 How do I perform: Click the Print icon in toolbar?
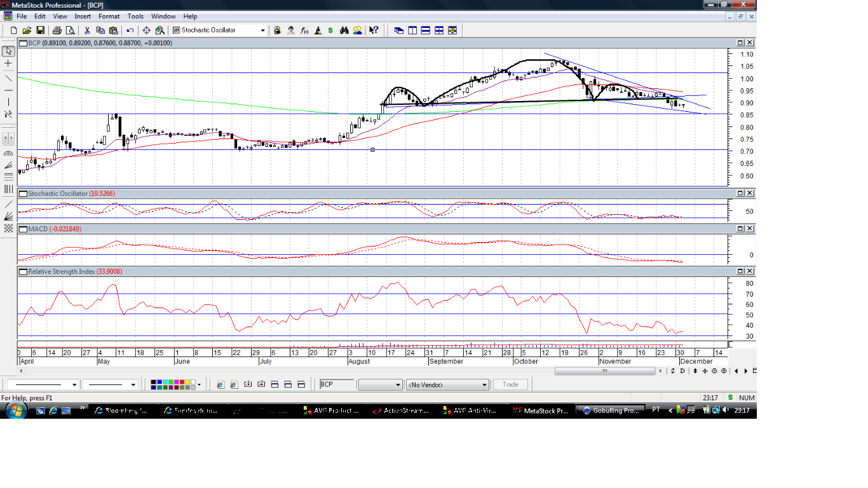[x=57, y=30]
